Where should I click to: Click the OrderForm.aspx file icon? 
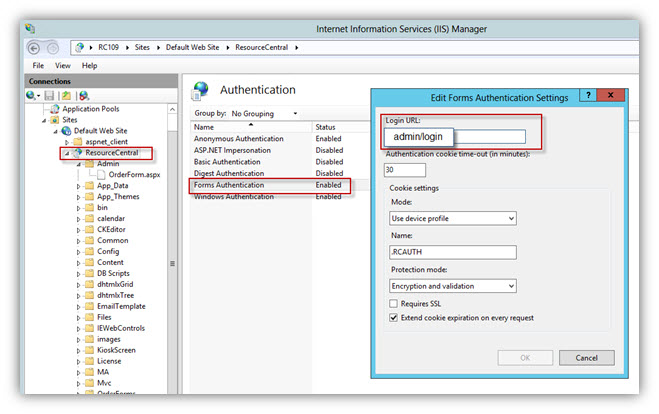pyautogui.click(x=101, y=174)
